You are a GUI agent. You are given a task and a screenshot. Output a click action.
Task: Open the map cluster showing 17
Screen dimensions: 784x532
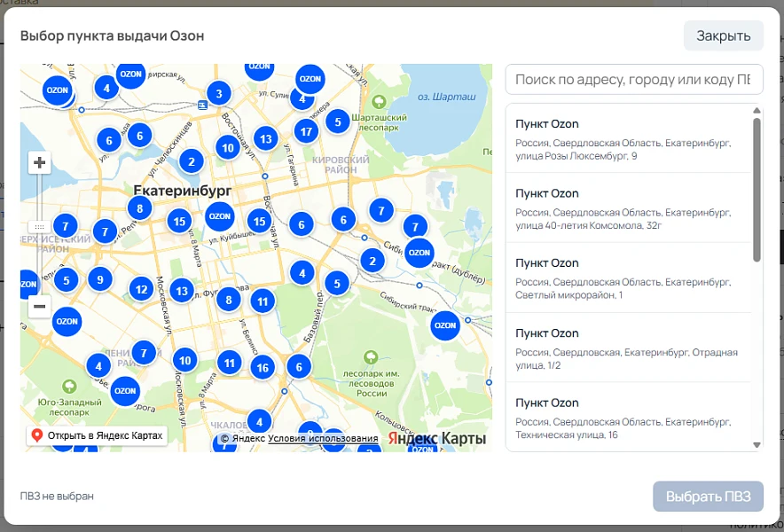tap(306, 132)
